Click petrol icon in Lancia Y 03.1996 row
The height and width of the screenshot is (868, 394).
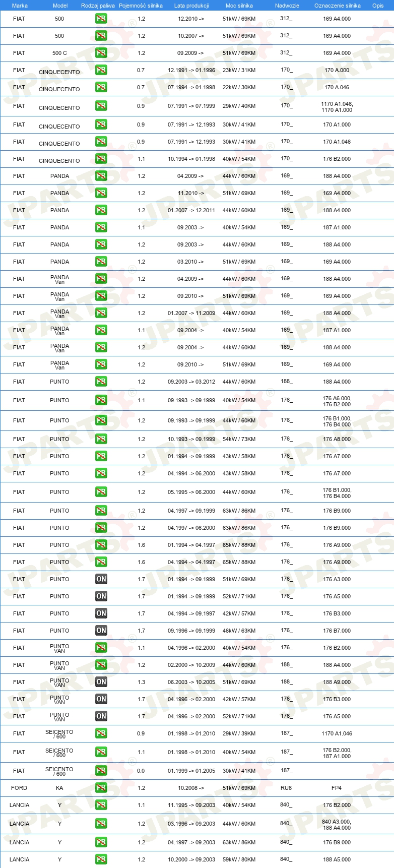coord(101,824)
